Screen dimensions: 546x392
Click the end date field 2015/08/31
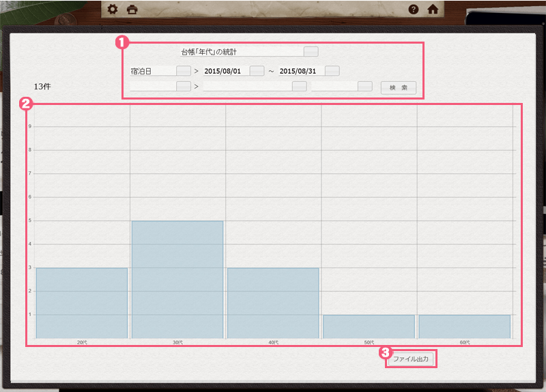pos(301,71)
